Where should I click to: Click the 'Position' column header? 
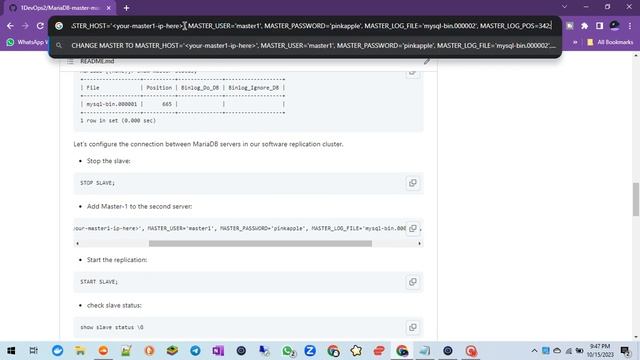pyautogui.click(x=159, y=88)
